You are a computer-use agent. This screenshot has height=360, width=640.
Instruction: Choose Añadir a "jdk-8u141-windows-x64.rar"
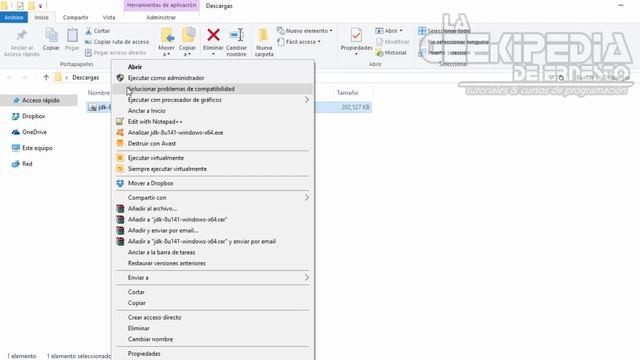(213, 220)
